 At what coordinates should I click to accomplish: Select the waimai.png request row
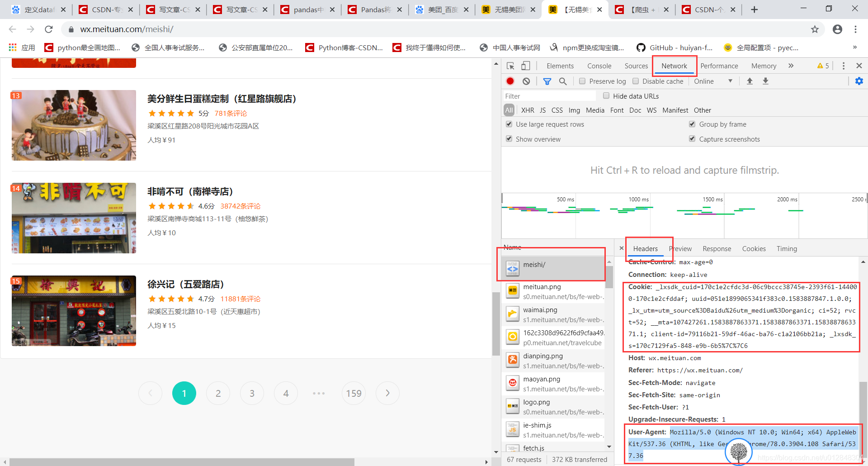[554, 315]
